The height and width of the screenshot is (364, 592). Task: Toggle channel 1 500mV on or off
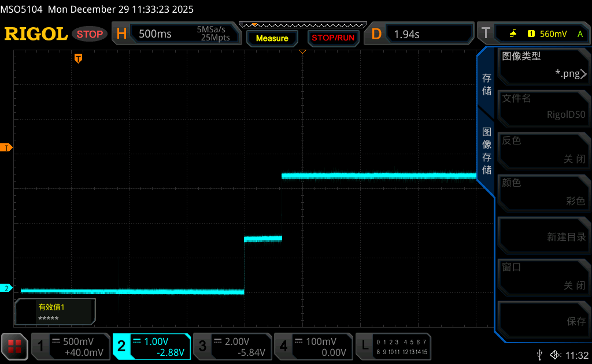coord(71,347)
